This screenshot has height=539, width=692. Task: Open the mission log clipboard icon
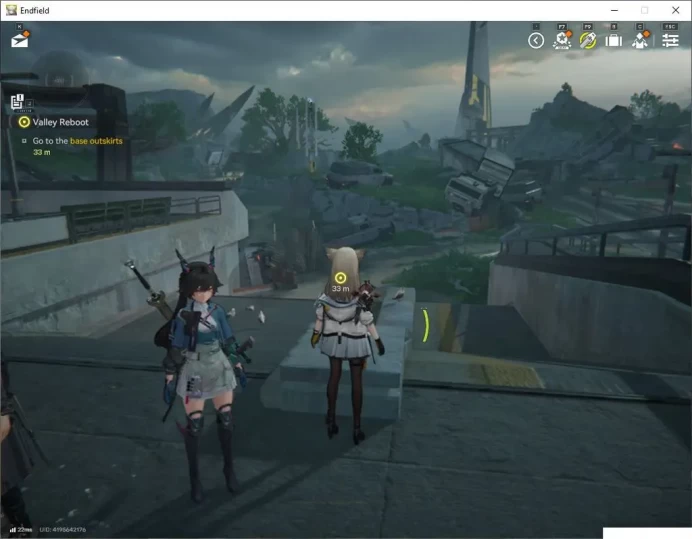(17, 102)
